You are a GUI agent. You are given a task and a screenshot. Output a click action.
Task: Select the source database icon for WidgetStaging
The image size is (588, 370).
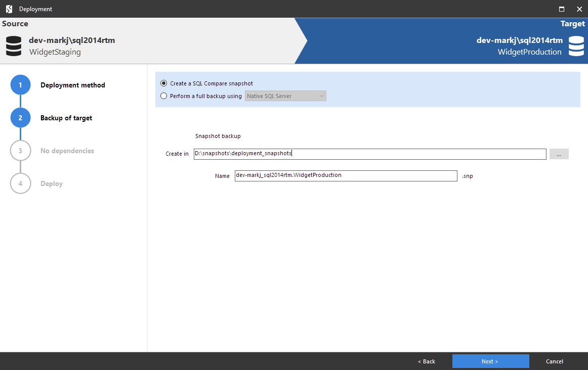[x=13, y=45]
